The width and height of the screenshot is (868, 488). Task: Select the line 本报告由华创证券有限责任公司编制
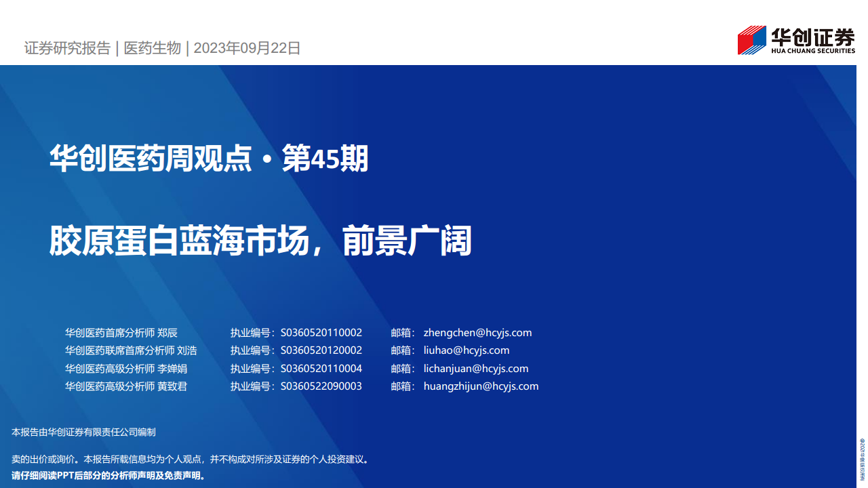point(84,432)
